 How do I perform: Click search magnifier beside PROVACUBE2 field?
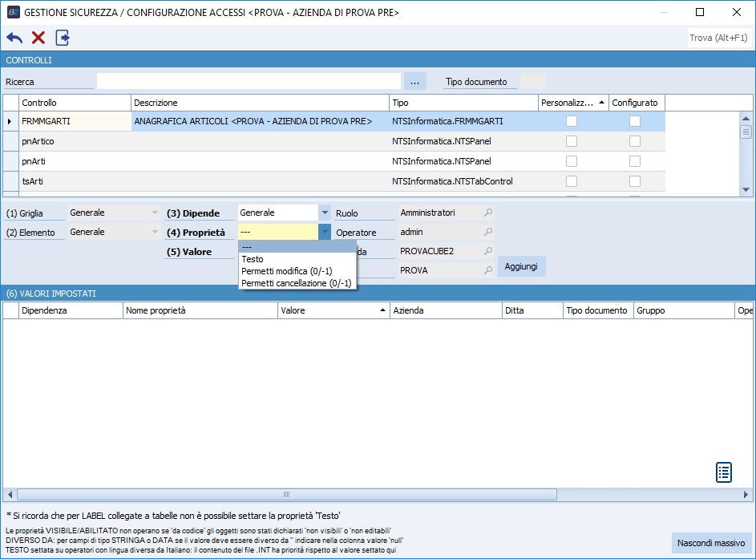487,252
